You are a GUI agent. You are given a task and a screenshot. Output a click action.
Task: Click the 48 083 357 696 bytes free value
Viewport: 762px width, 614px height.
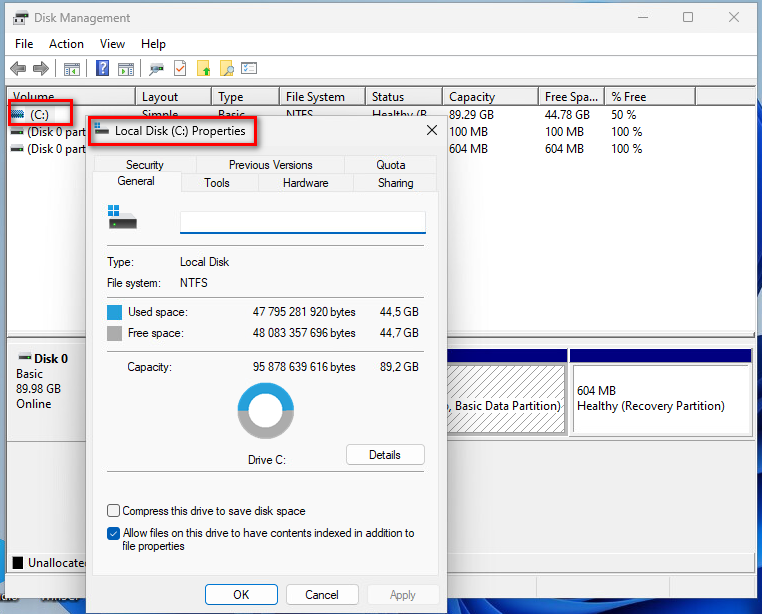(x=304, y=333)
